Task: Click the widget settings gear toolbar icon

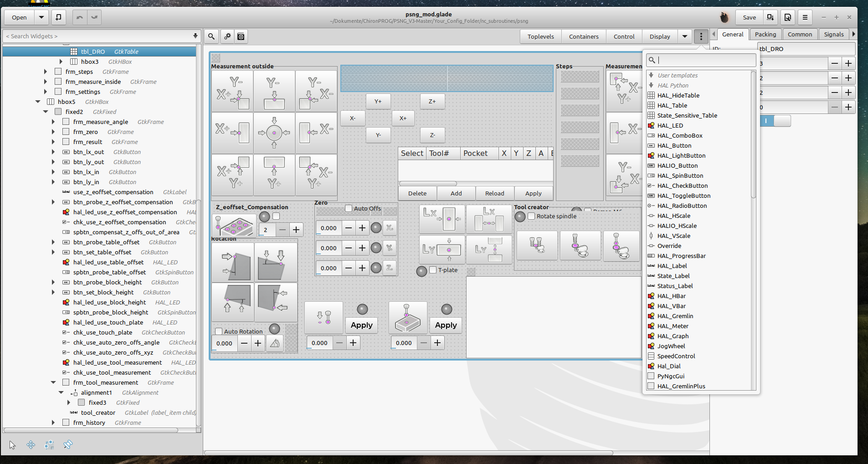Action: click(227, 36)
